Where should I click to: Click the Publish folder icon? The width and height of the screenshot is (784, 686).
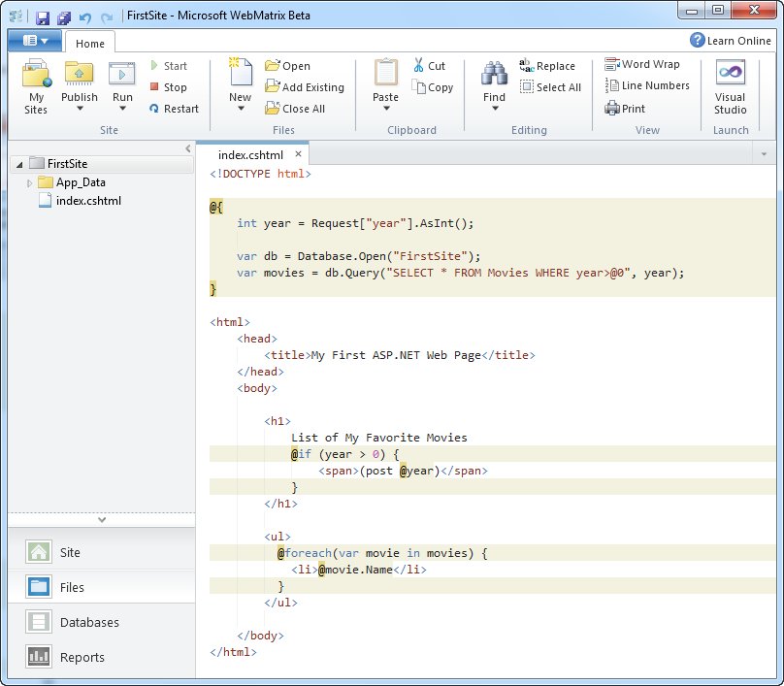click(79, 75)
